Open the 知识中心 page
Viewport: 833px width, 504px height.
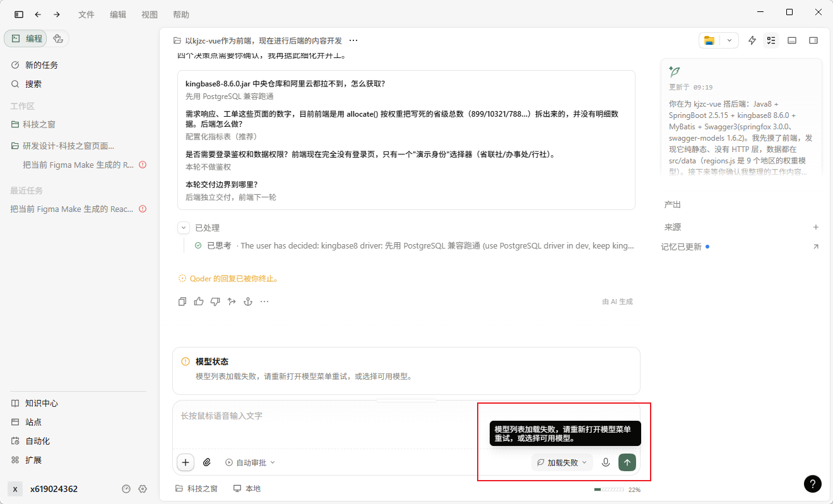pyautogui.click(x=42, y=403)
